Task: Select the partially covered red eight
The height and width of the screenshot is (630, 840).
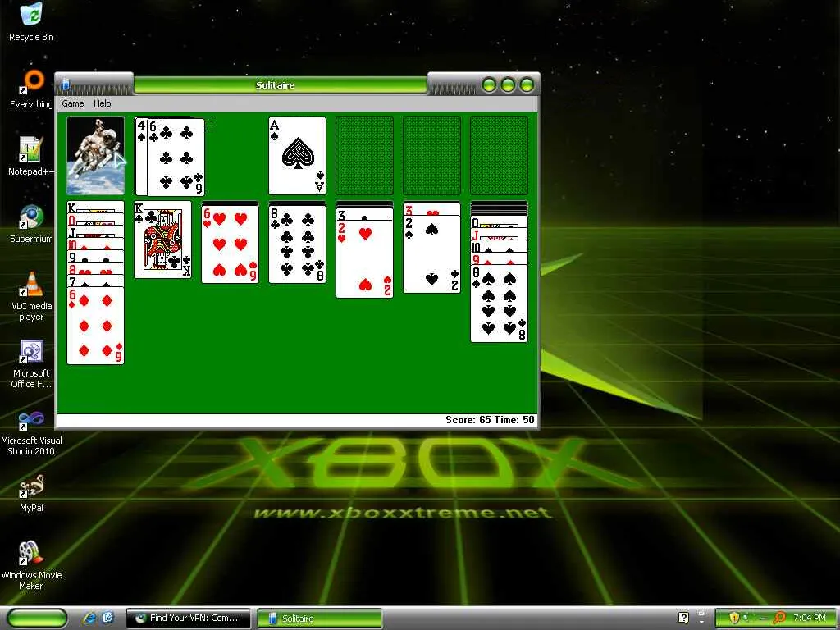Action: coord(95,268)
